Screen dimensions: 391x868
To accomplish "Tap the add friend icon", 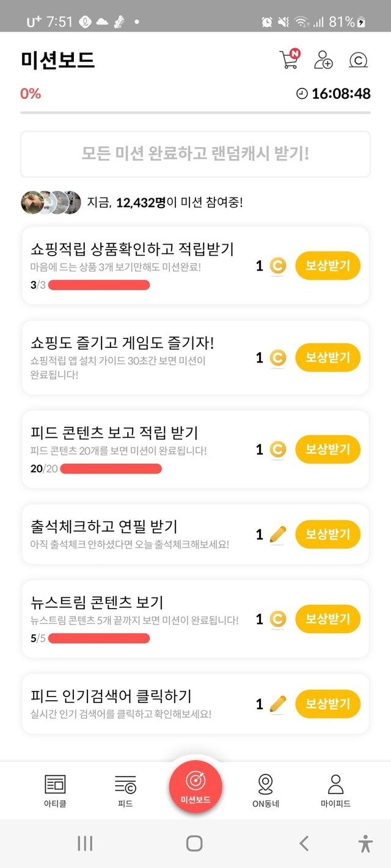I will (x=323, y=60).
